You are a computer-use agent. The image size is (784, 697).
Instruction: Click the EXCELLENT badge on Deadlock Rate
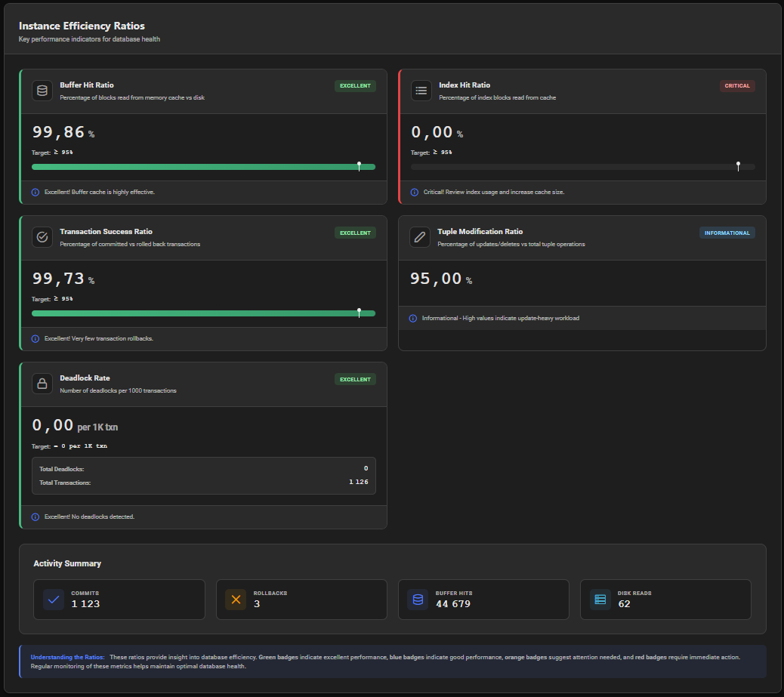(x=355, y=380)
